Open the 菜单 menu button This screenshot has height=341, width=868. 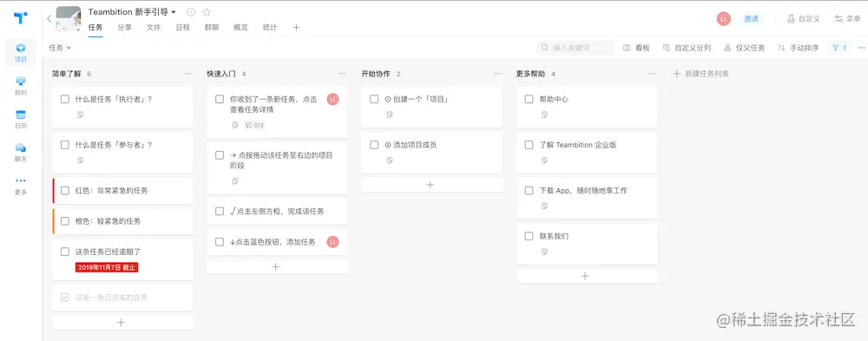point(847,18)
